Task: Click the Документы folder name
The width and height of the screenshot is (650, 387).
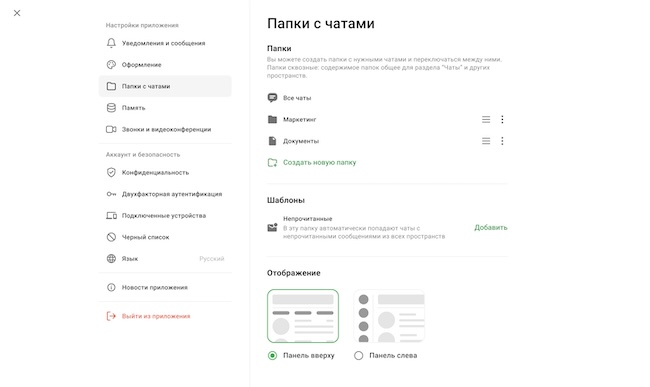Action: click(301, 141)
